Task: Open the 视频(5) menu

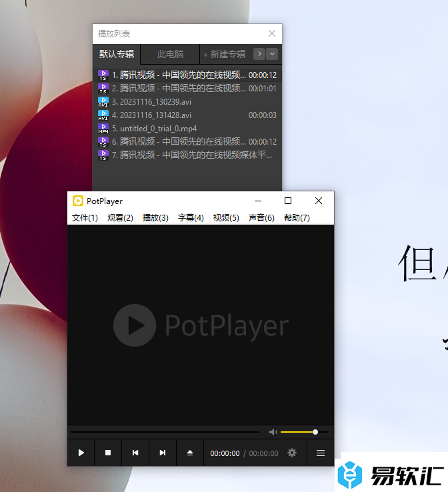Action: coord(226,217)
